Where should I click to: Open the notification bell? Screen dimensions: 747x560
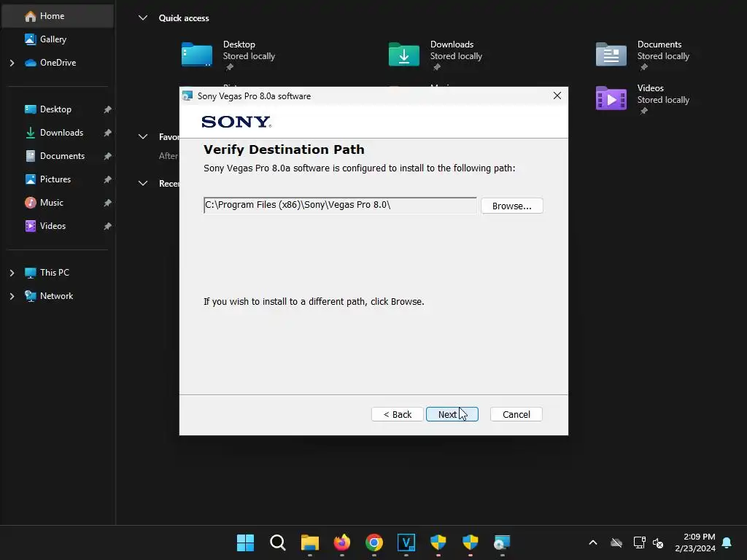coord(727,542)
